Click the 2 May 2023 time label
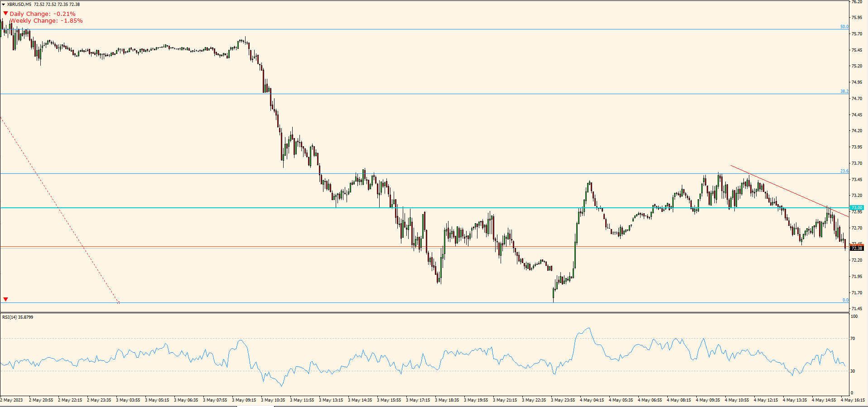The width and height of the screenshot is (868, 407). click(12, 400)
